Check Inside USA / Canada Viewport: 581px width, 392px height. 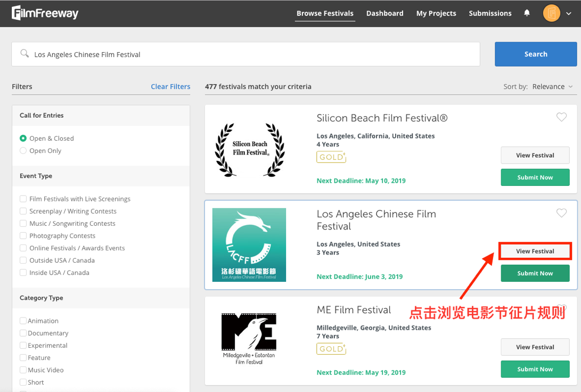point(23,272)
